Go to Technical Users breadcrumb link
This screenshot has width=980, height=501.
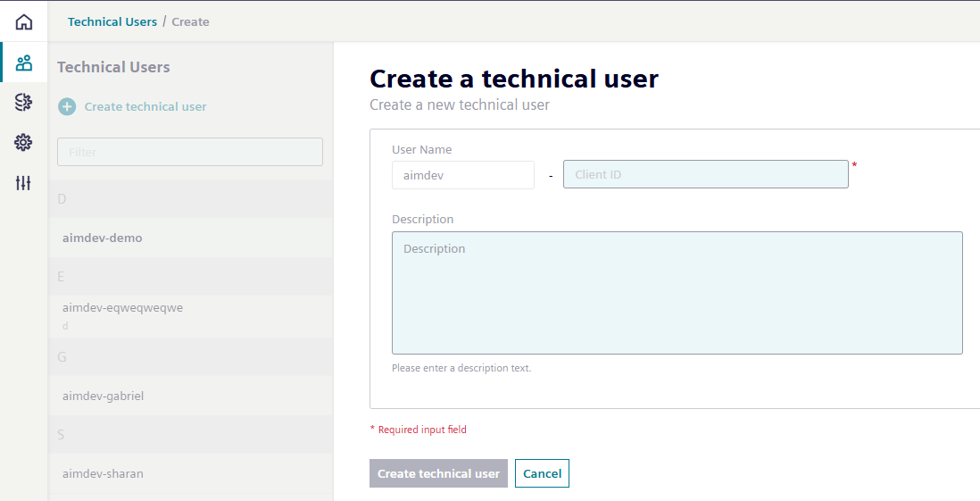pyautogui.click(x=112, y=22)
